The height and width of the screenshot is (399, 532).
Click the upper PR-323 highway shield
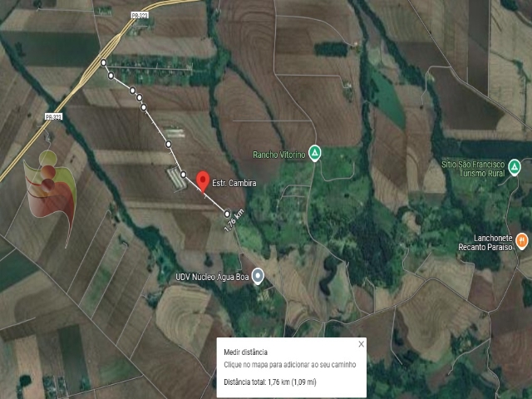[x=140, y=15]
